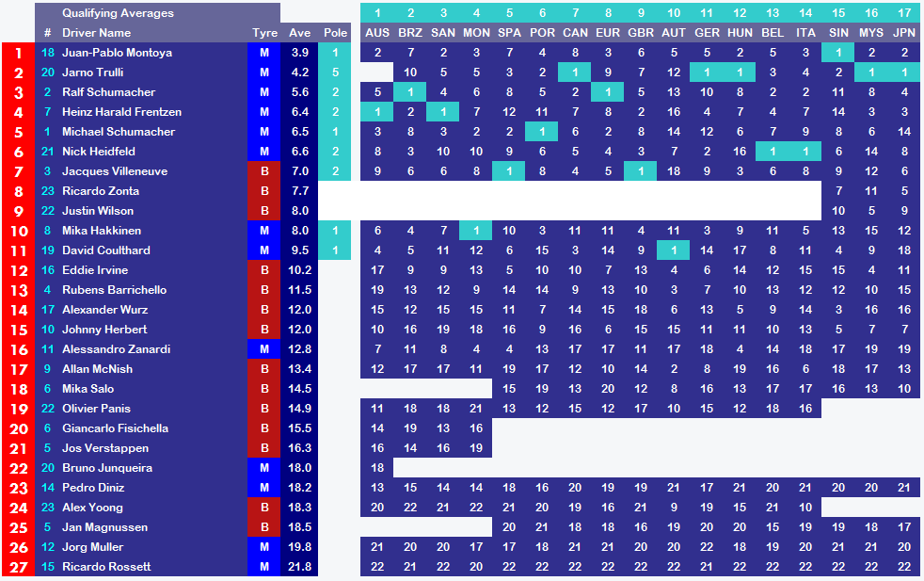Select driver name Jarno Trulli
The height and width of the screenshot is (581, 924).
[x=92, y=73]
